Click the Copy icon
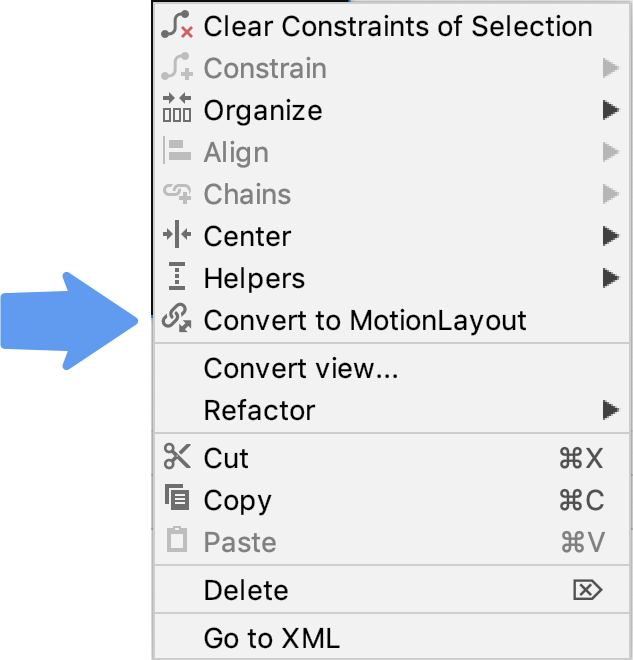The image size is (633, 660). pyautogui.click(x=176, y=499)
